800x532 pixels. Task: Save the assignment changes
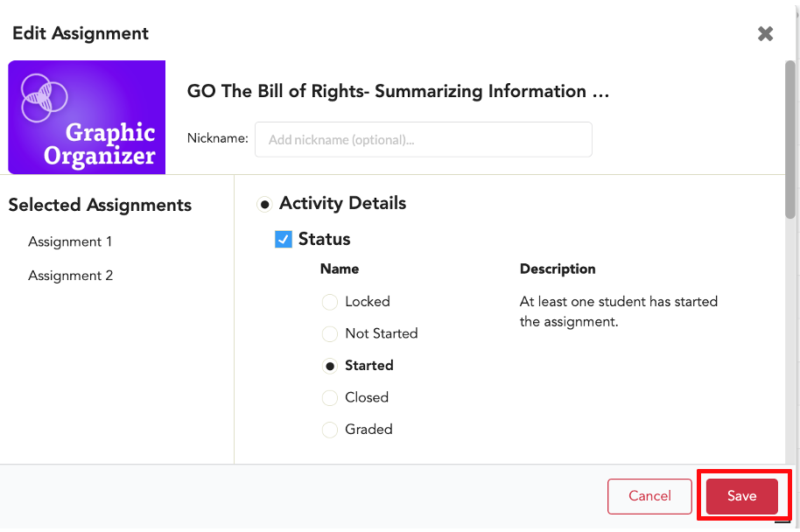tap(742, 496)
